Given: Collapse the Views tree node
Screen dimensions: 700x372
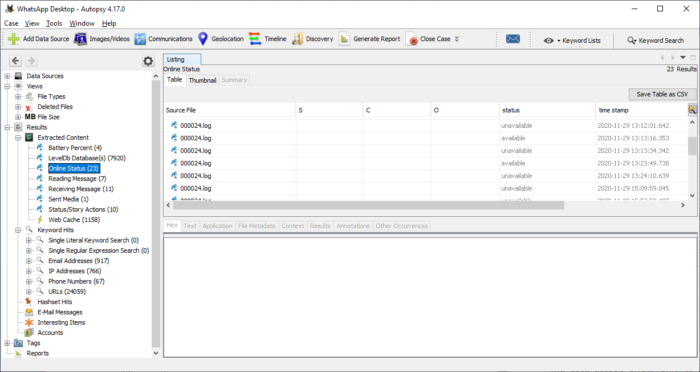Looking at the screenshot, I should pos(7,86).
